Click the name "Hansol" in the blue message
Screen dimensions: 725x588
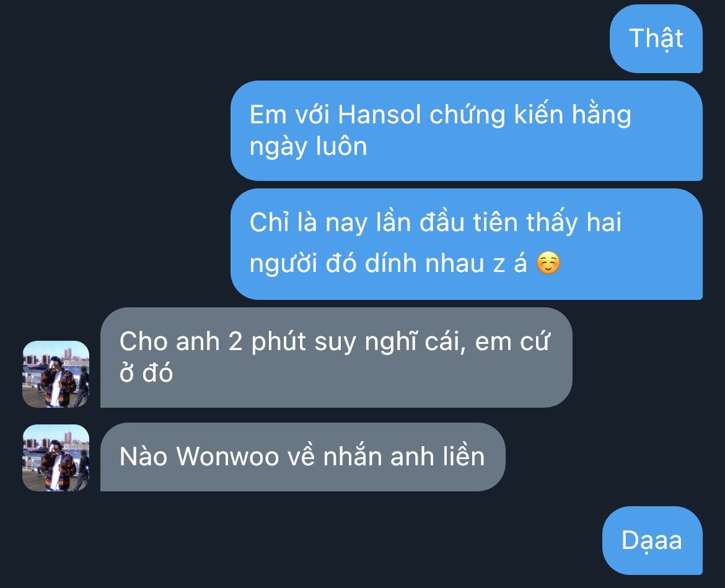click(380, 115)
